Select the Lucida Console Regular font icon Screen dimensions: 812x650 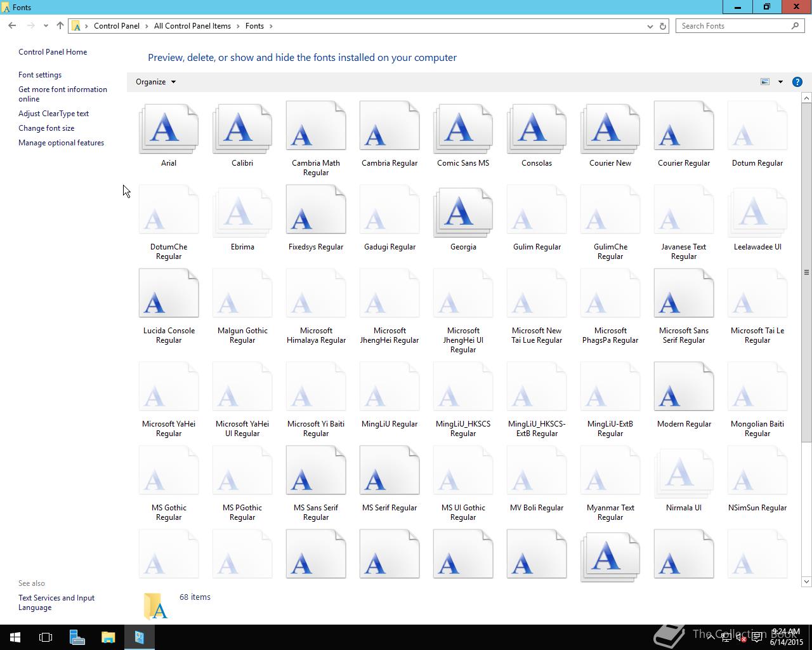[x=169, y=293]
